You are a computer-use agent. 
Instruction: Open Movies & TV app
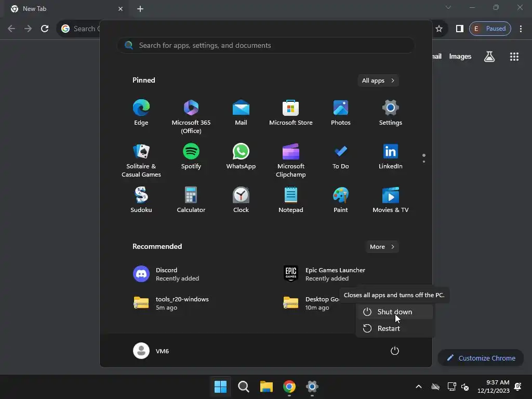391,200
